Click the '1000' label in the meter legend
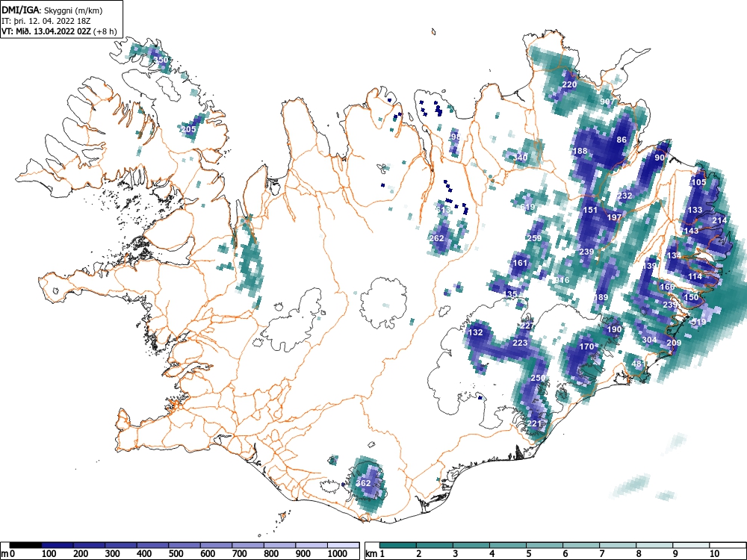 [x=338, y=554]
